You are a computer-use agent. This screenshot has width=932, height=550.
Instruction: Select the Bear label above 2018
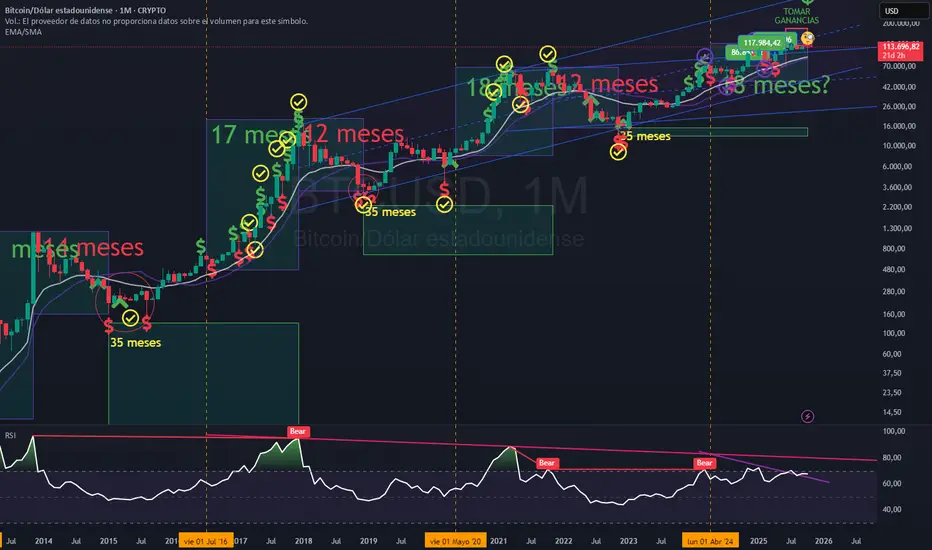298,432
